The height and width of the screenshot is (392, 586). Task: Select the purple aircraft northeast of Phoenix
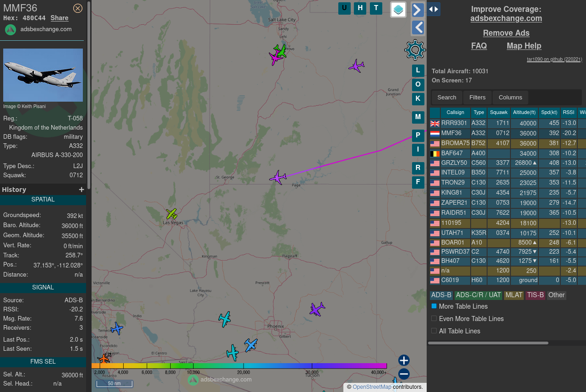[x=317, y=309]
